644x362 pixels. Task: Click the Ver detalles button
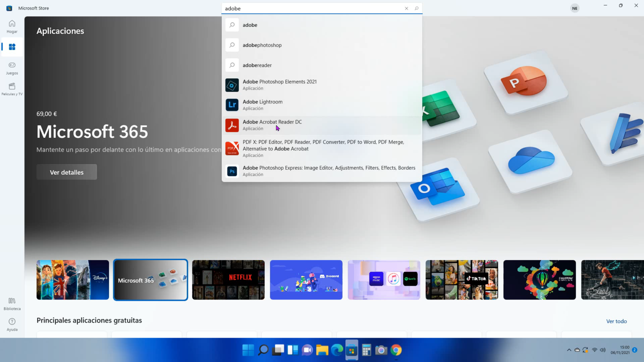point(66,172)
